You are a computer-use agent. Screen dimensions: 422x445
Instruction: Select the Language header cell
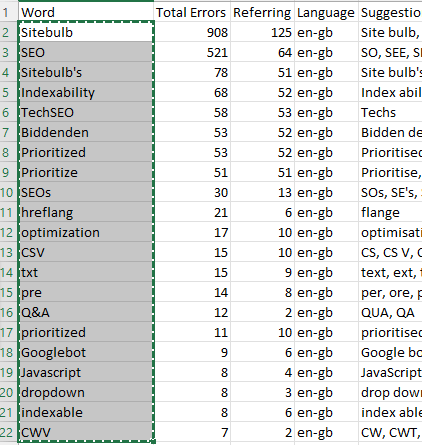click(x=326, y=12)
